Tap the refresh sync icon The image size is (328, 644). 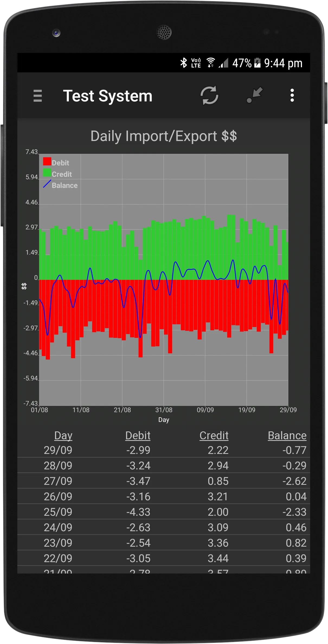209,95
